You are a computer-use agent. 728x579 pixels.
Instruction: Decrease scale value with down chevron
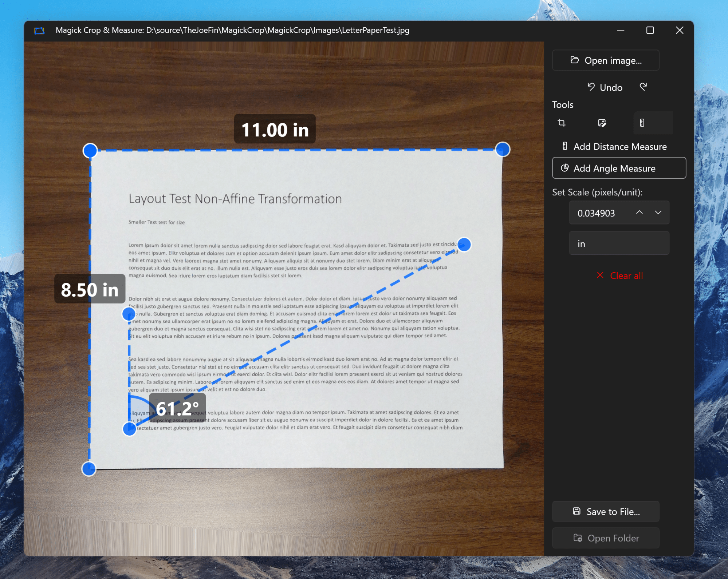pyautogui.click(x=658, y=213)
